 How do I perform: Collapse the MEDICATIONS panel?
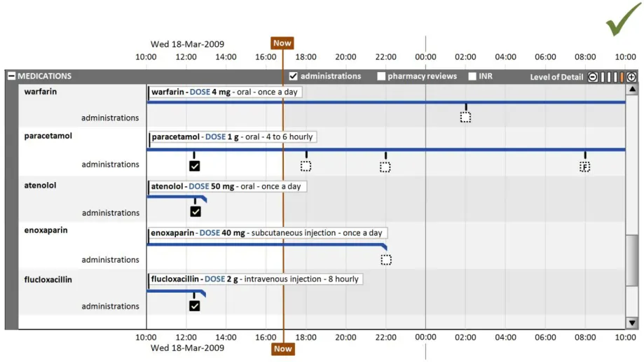[11, 76]
